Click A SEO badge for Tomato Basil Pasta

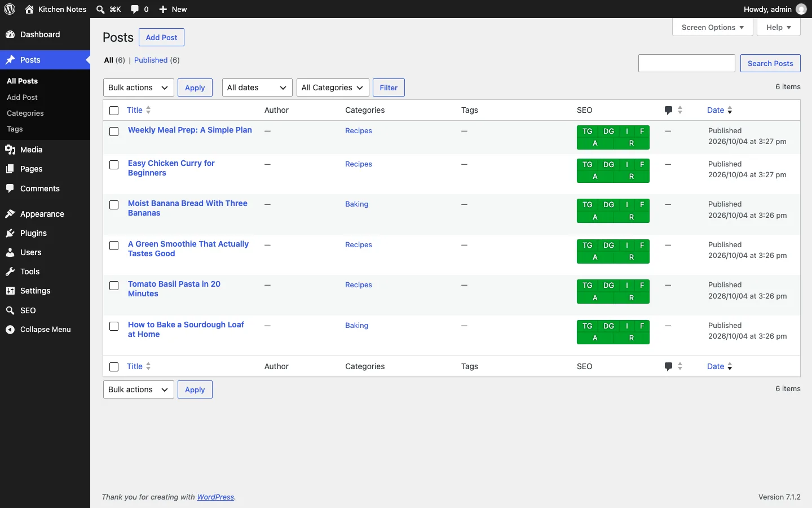tap(595, 298)
